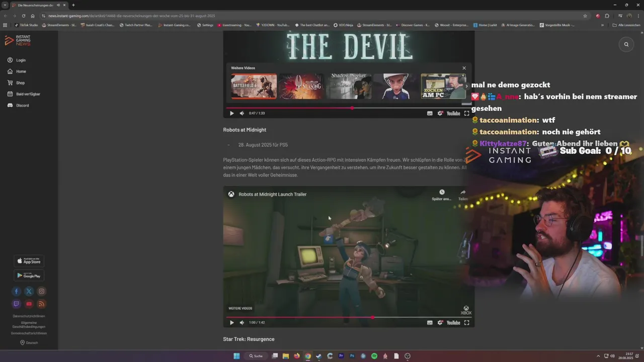Open the Instagram social icon

41,291
